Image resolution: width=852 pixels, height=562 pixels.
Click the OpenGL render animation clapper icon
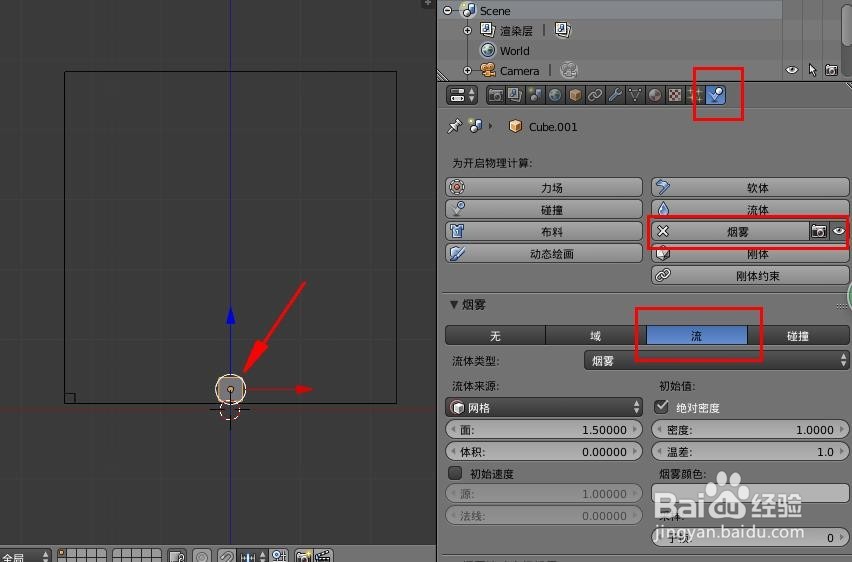323,555
